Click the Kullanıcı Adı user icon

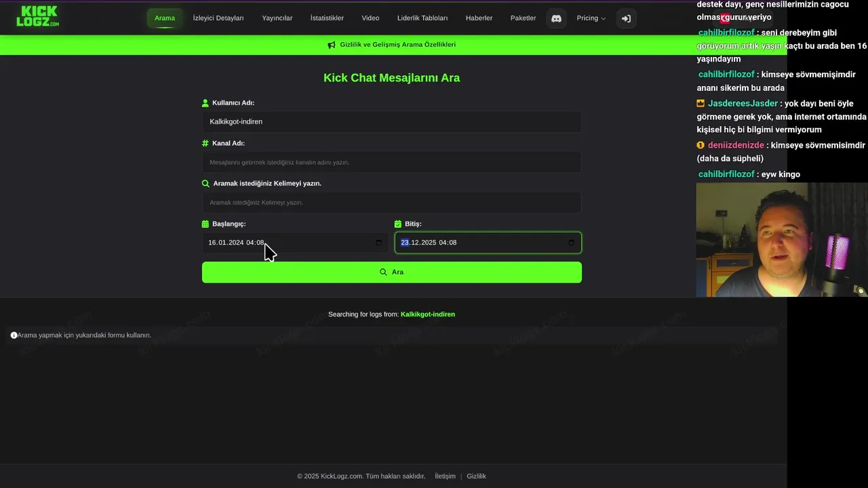tap(205, 103)
